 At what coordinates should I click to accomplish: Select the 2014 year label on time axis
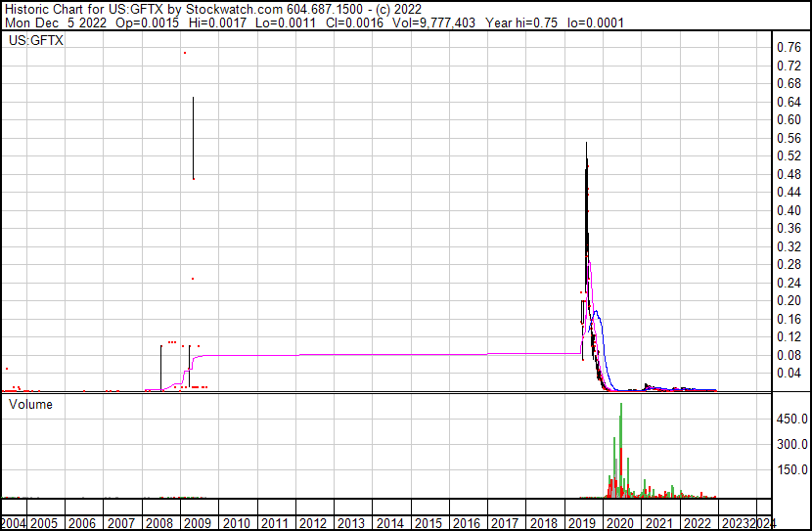tap(390, 523)
